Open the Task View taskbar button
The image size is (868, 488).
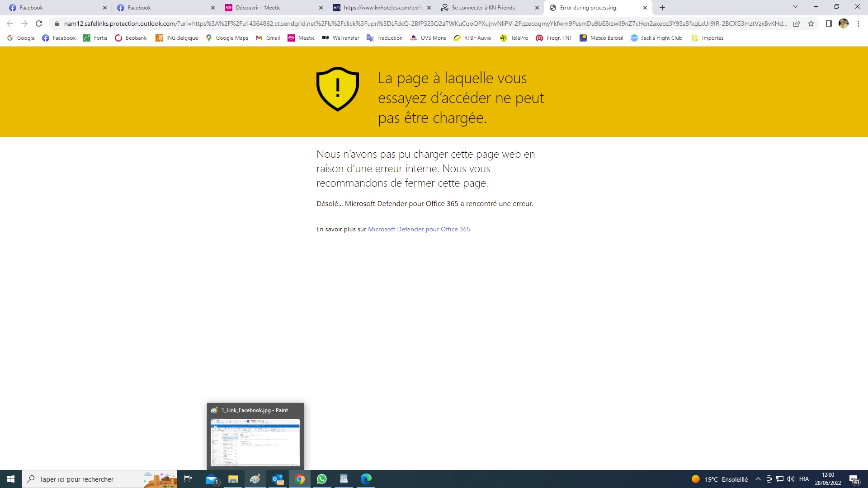(188, 479)
